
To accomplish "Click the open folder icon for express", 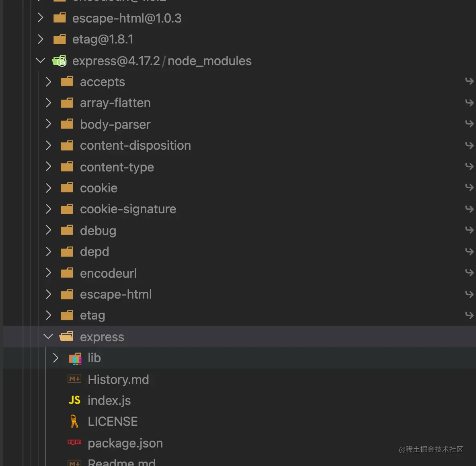I will pos(67,336).
